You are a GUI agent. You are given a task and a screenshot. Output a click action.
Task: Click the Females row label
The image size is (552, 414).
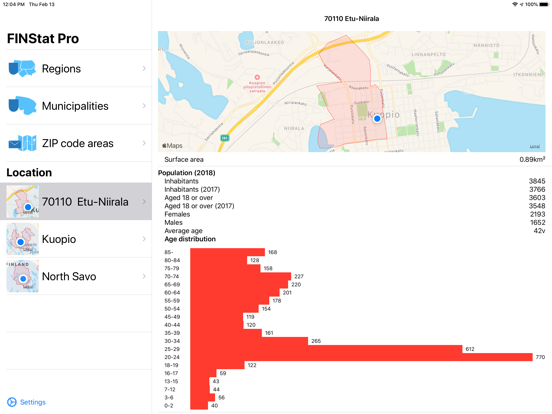pos(177,214)
